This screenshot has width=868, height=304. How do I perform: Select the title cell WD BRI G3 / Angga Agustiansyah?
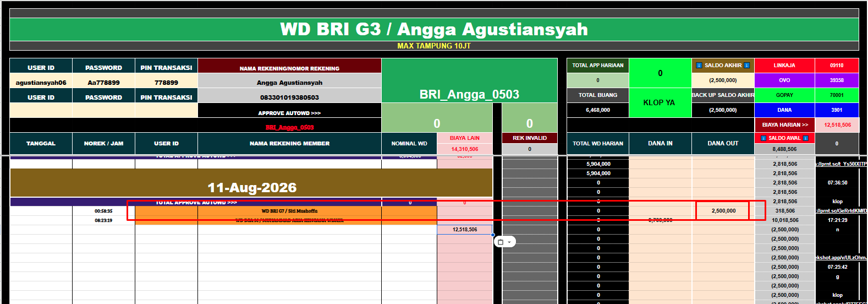tap(434, 29)
